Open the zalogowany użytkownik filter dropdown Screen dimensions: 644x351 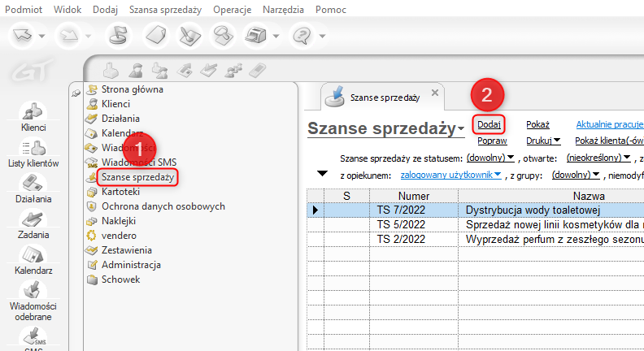450,175
